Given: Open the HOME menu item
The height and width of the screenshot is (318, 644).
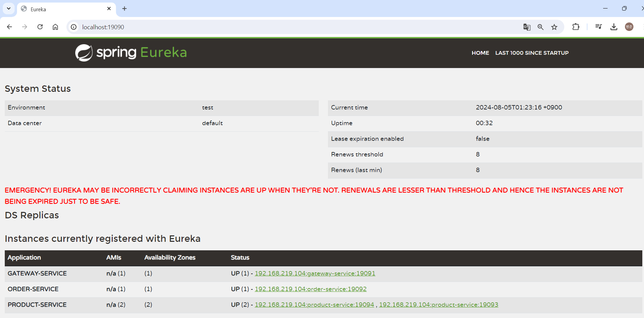Looking at the screenshot, I should point(480,53).
